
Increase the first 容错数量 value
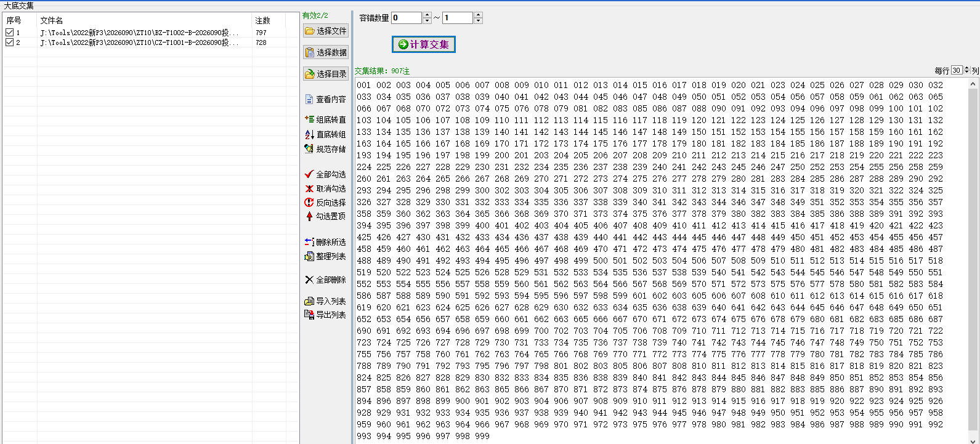point(427,15)
